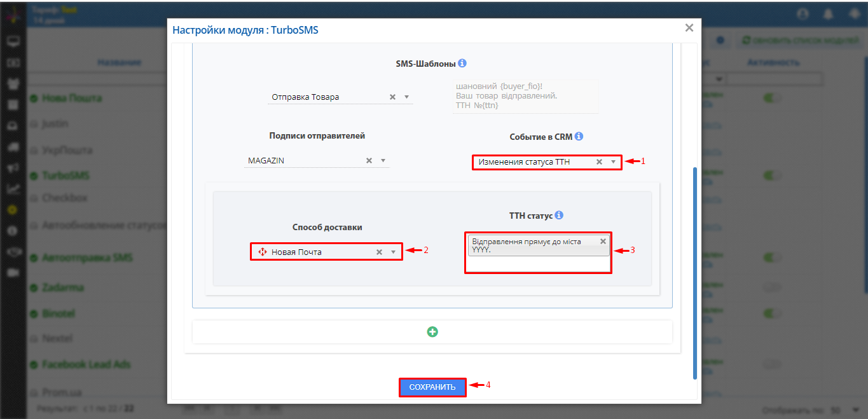The height and width of the screenshot is (419, 868).
Task: Click yellow gear settings icon in sidebar
Action: pyautogui.click(x=13, y=209)
